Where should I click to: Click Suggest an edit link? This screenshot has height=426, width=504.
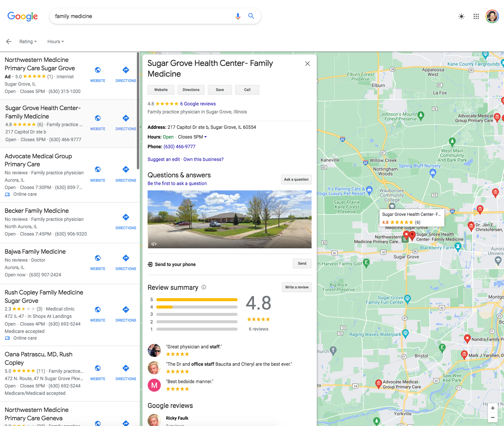[164, 159]
